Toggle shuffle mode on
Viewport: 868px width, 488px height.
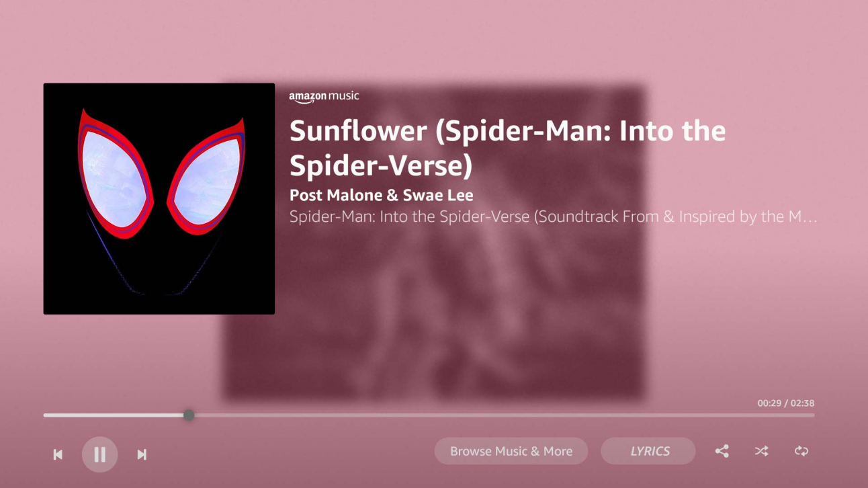click(x=761, y=451)
